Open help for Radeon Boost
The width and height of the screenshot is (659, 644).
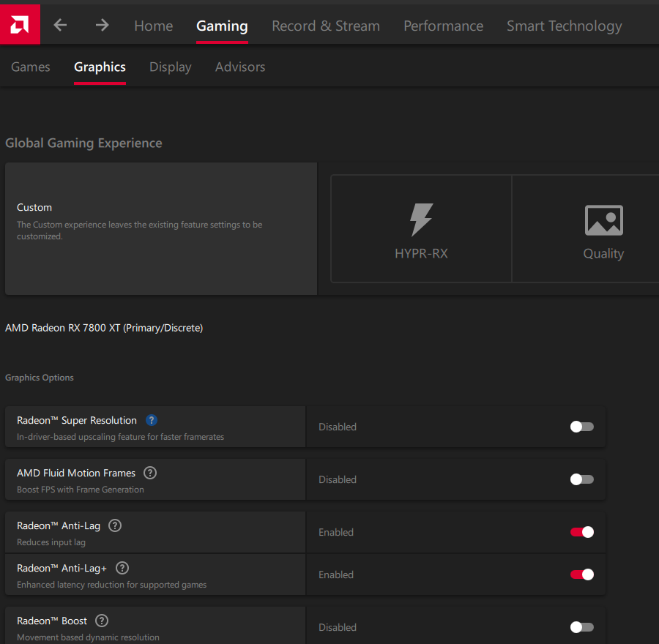pos(102,621)
